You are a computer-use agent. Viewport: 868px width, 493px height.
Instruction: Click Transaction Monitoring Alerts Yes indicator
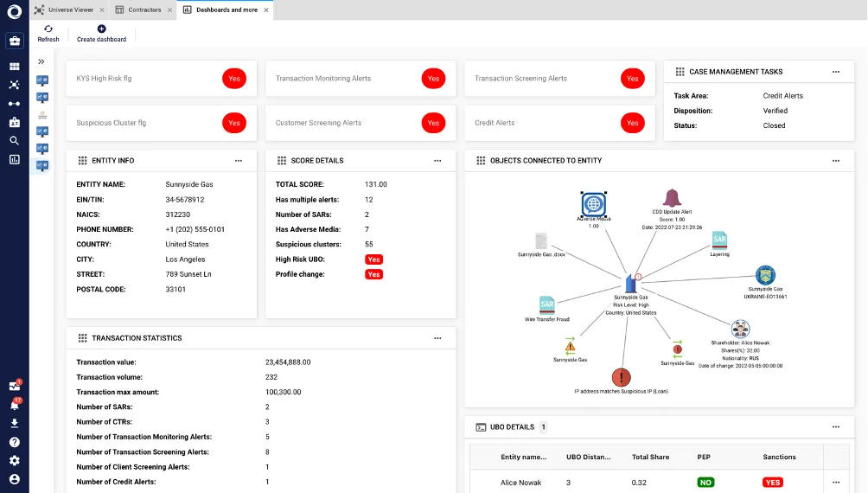[433, 79]
